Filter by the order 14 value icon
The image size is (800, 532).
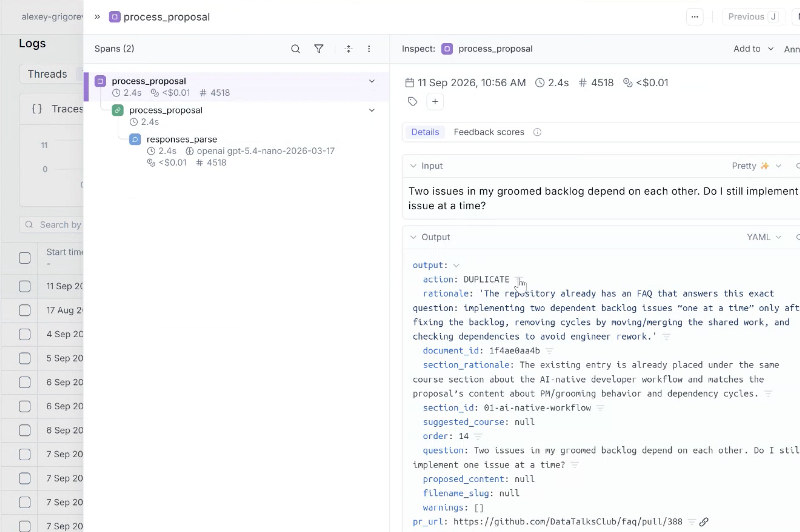[478, 436]
